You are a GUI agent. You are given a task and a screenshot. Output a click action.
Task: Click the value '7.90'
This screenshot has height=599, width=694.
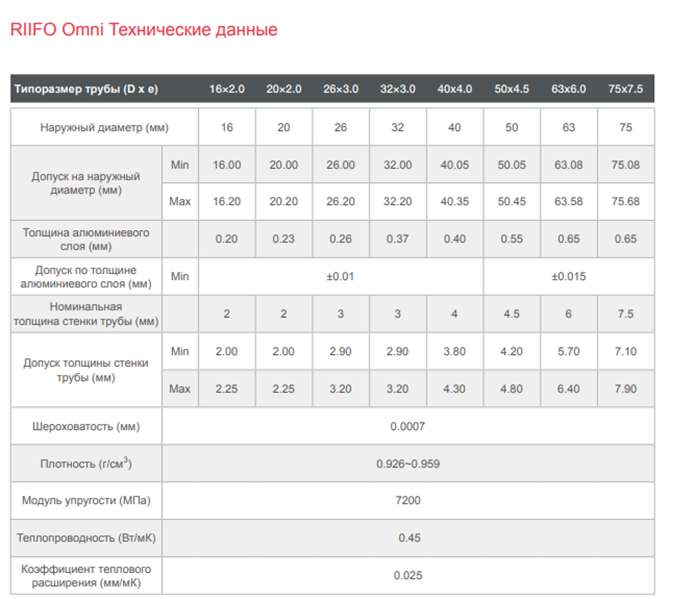coord(625,389)
